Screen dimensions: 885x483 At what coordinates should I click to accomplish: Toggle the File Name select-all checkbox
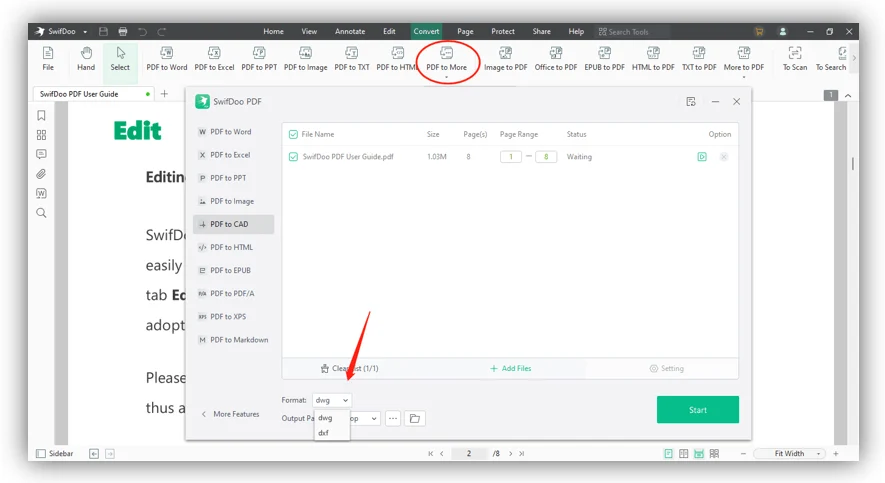point(293,134)
